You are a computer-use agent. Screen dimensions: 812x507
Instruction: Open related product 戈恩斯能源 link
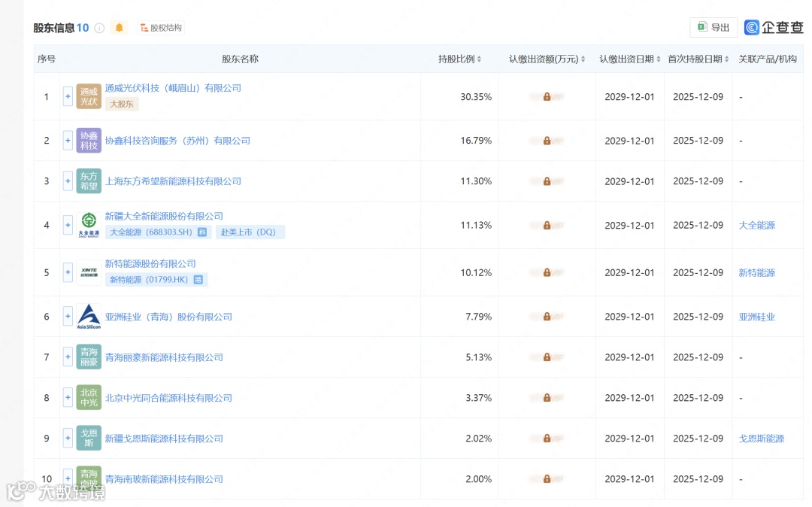click(x=761, y=439)
